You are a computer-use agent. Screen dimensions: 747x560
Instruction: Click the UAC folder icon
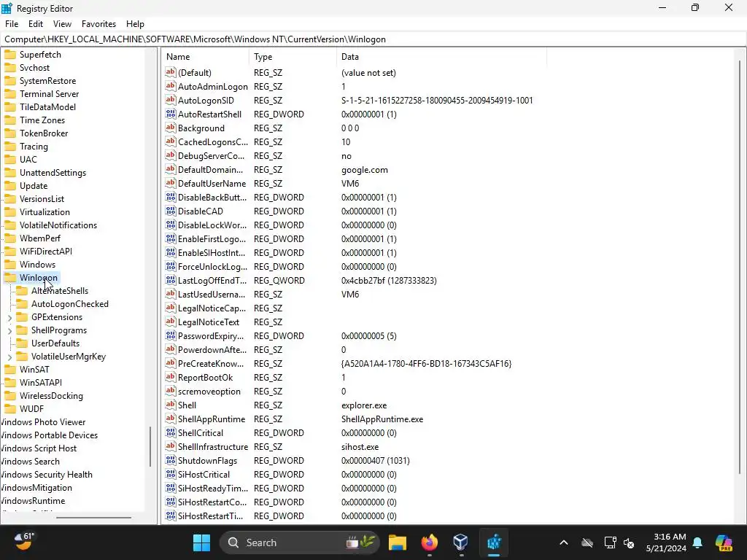point(10,159)
